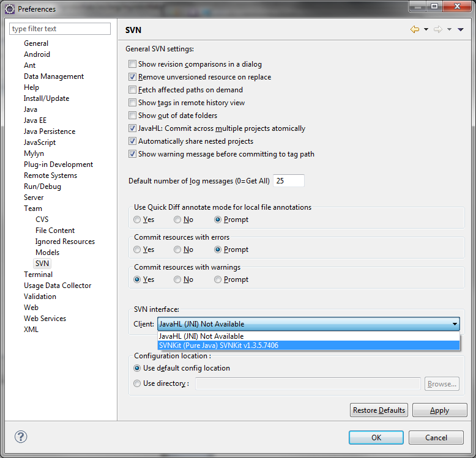This screenshot has height=458, width=476.
Task: Select Java EE preferences category
Action: click(x=35, y=120)
